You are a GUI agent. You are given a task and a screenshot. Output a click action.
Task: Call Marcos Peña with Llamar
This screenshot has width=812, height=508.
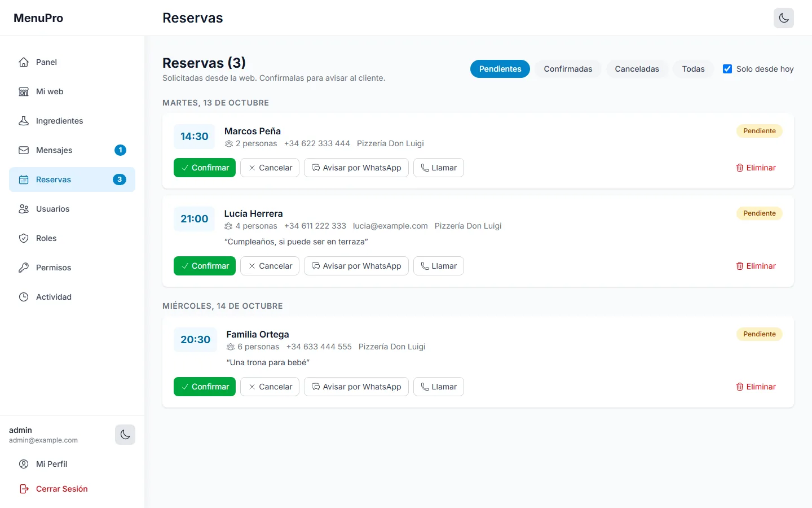click(439, 168)
